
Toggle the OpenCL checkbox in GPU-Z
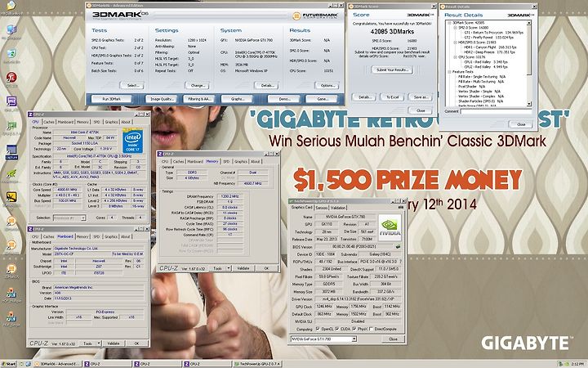tap(318, 329)
